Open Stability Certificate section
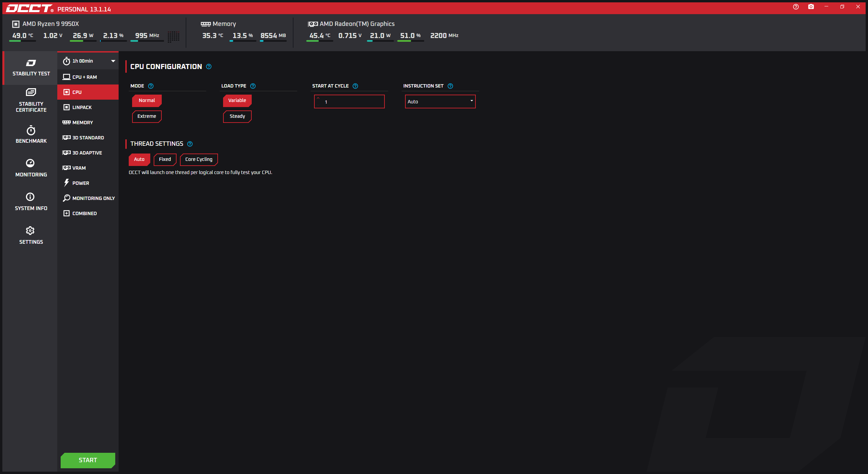This screenshot has width=868, height=474. click(x=31, y=100)
